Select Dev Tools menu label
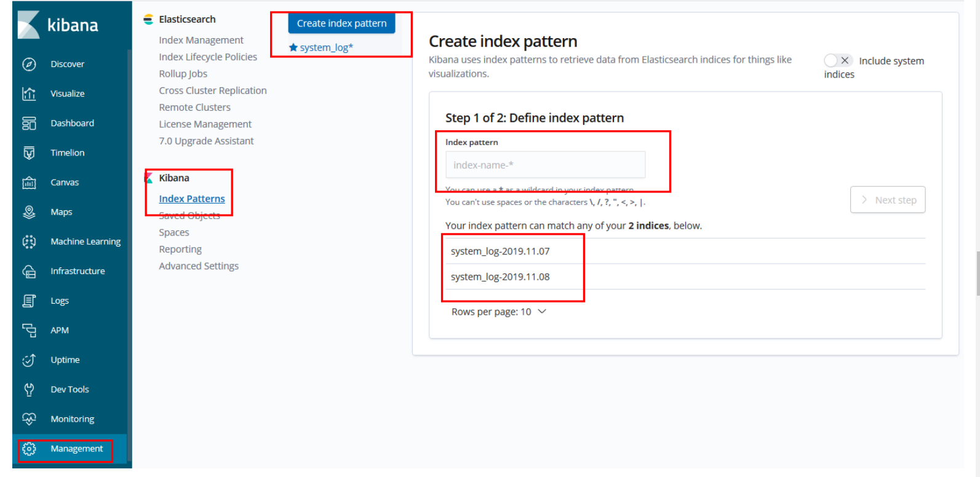The width and height of the screenshot is (980, 477). pyautogui.click(x=70, y=389)
